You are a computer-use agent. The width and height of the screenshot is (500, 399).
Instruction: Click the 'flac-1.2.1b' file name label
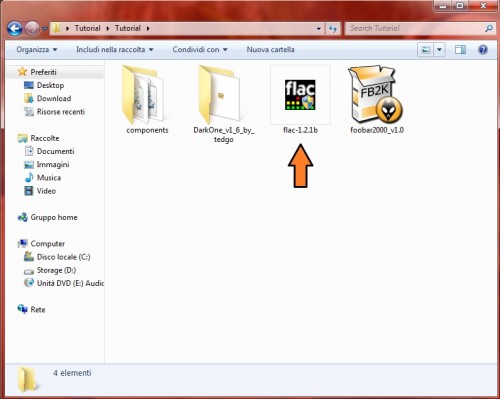point(300,130)
